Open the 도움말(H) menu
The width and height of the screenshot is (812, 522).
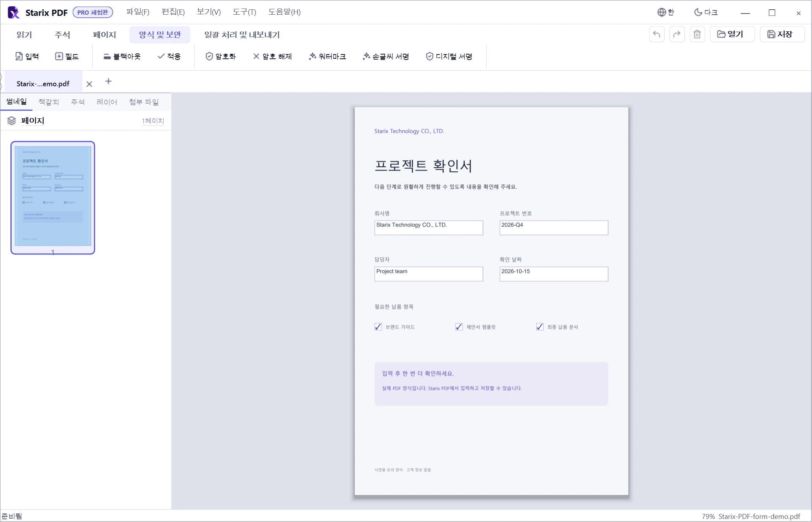point(284,12)
